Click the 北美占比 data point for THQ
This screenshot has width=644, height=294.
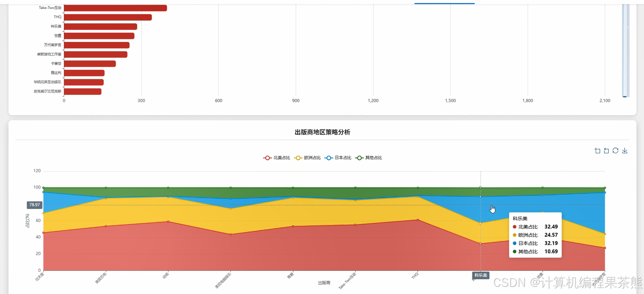(x=418, y=220)
